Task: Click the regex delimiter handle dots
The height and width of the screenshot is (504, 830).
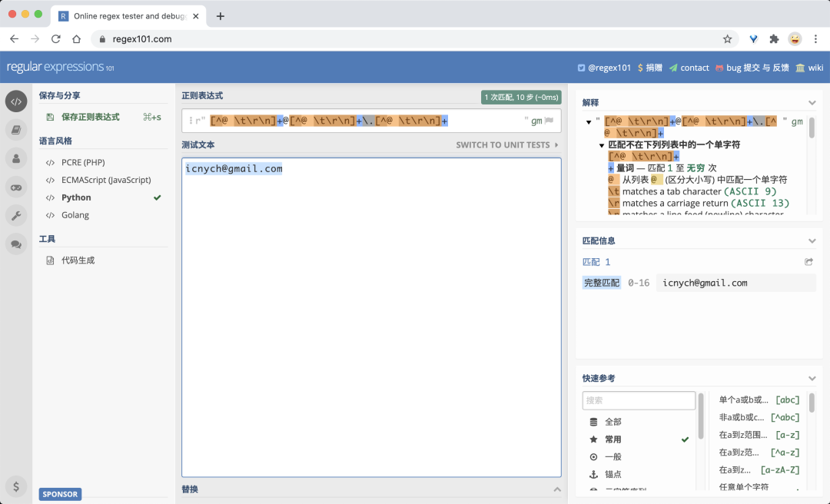Action: (191, 121)
